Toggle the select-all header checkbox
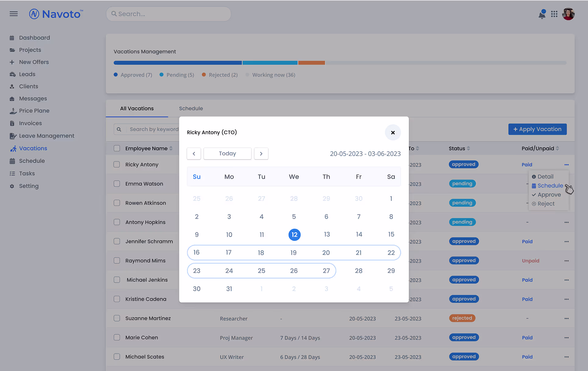Viewport: 588px width, 371px height. coord(117,148)
